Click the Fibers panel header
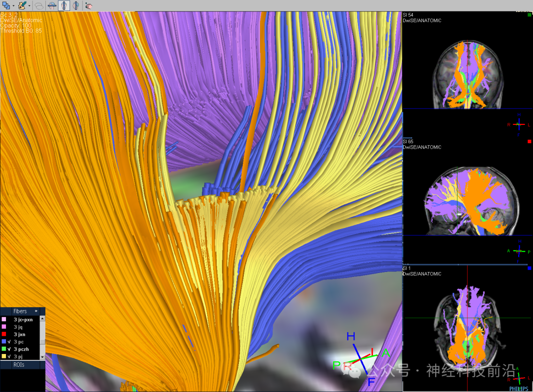Image resolution: width=533 pixels, height=392 pixels. point(23,311)
